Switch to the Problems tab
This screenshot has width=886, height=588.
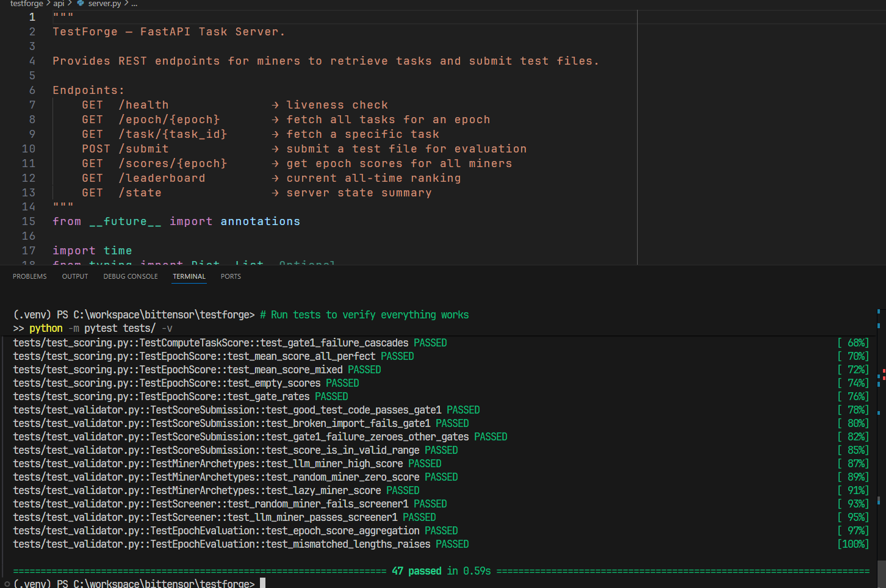click(x=29, y=276)
